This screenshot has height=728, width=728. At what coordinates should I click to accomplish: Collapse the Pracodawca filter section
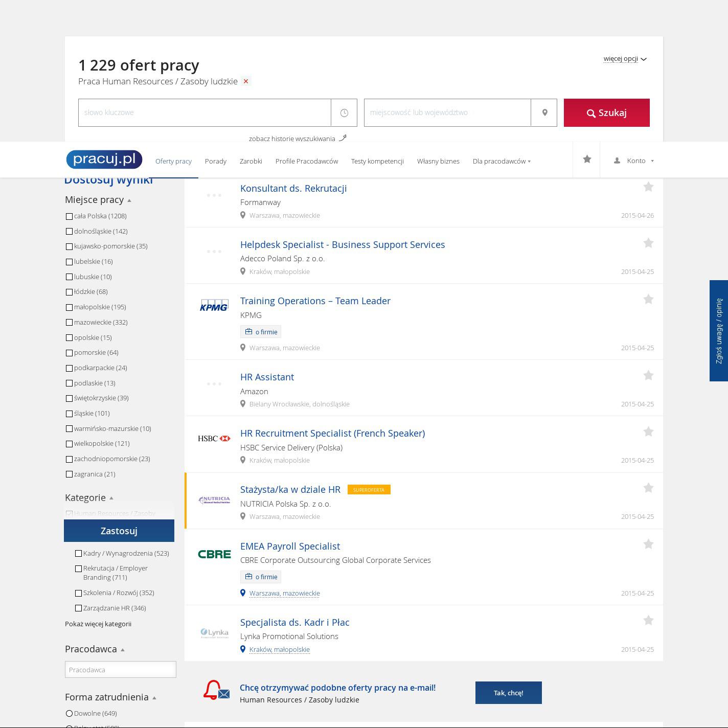tap(95, 649)
